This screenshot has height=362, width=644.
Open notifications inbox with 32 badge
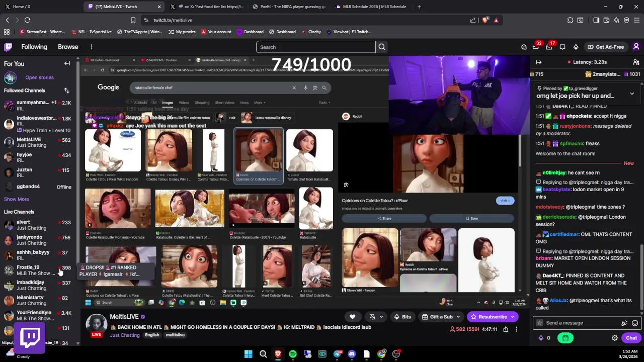(x=536, y=47)
